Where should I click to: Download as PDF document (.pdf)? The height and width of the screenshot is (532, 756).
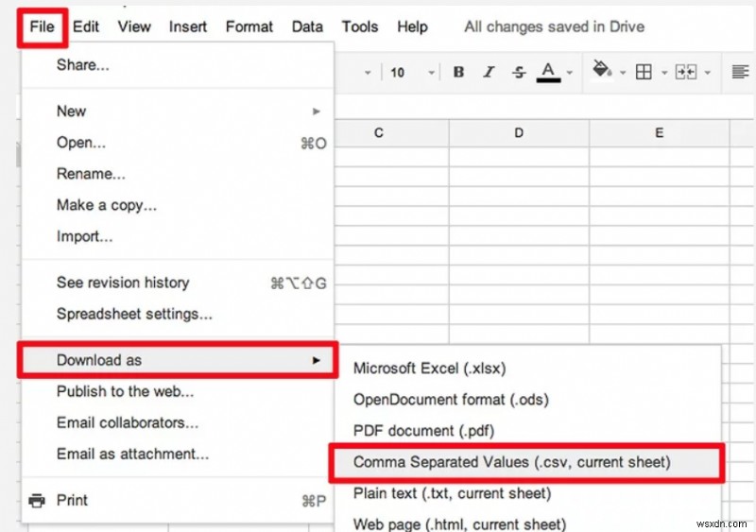528,431
